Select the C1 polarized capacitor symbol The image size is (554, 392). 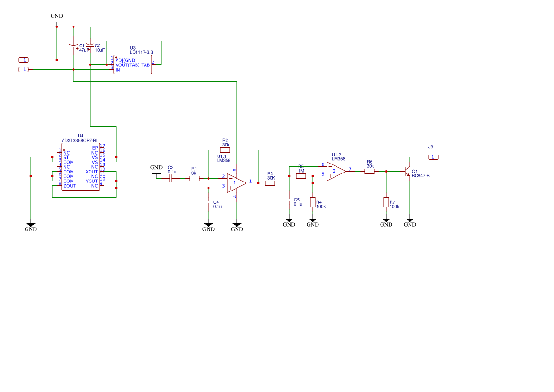pos(73,46)
